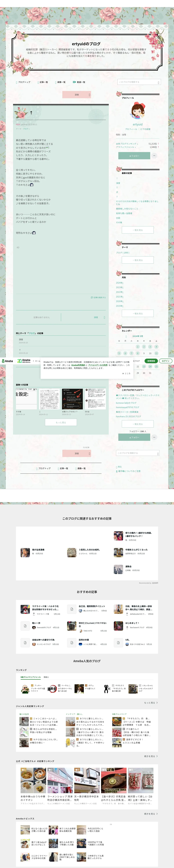This screenshot has height=868, width=174.
Task: Expand 2022年 monthly archive
Action: coord(120,292)
